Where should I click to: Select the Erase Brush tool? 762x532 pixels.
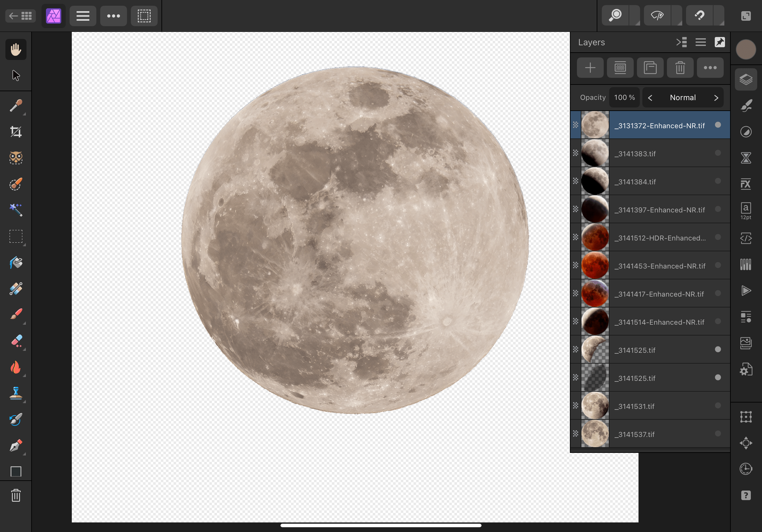[x=16, y=341]
